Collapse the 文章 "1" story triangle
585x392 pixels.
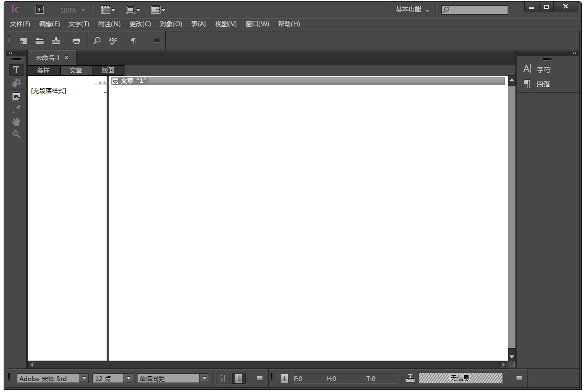[x=116, y=82]
